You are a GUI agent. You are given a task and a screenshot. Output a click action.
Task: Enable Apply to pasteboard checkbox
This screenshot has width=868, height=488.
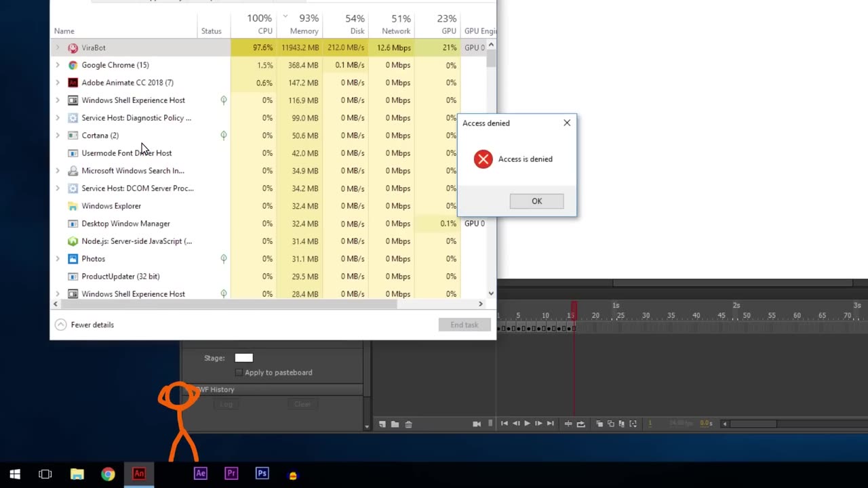coord(239,373)
